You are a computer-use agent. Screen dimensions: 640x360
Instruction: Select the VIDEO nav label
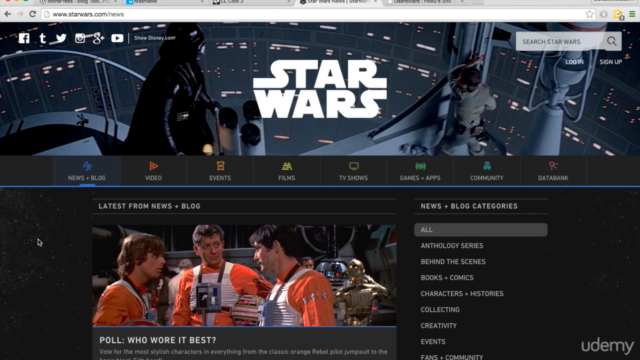[153, 178]
